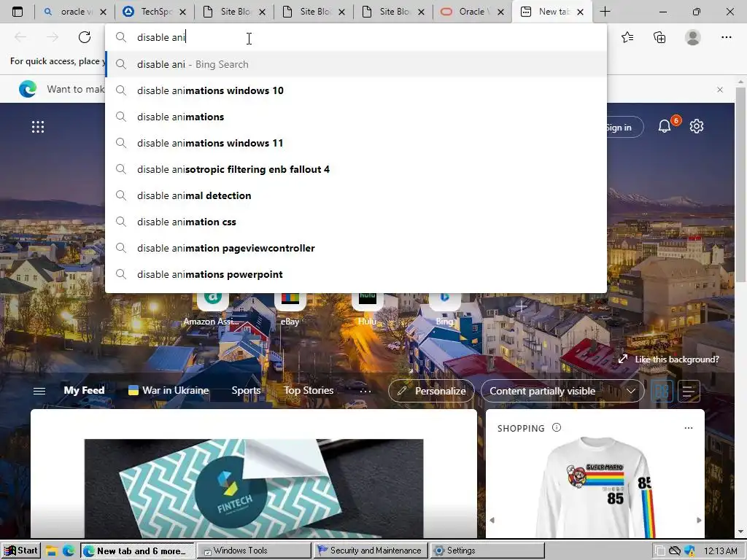Click the Start button

20,551
